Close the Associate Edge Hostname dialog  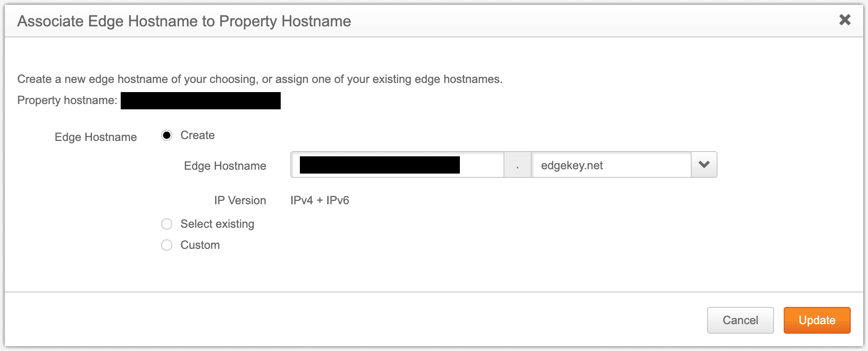(x=844, y=21)
